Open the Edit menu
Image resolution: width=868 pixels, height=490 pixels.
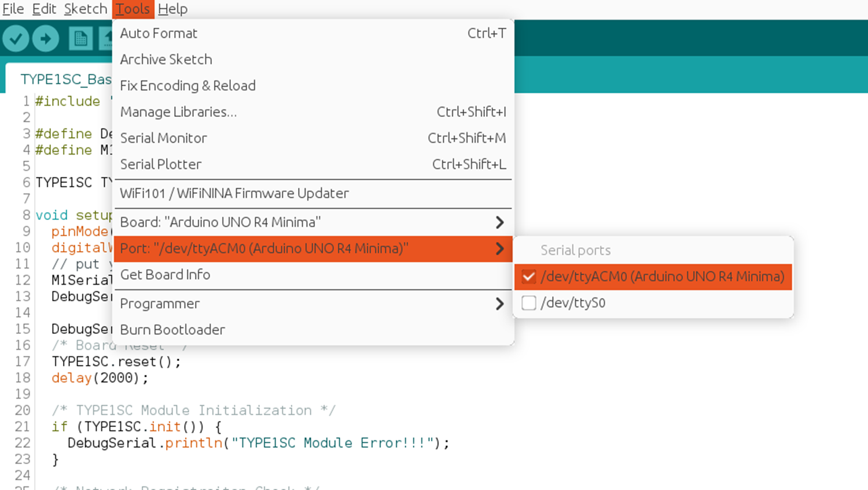tap(44, 9)
